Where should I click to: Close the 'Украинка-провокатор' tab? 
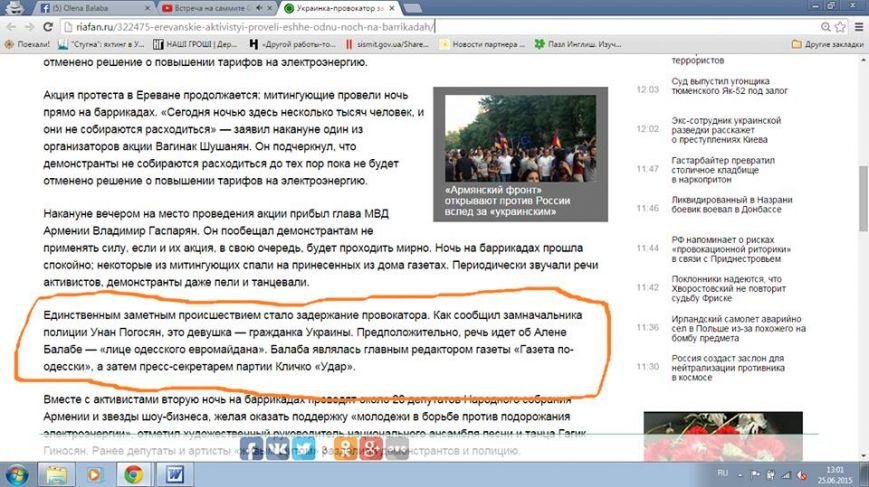tap(392, 8)
